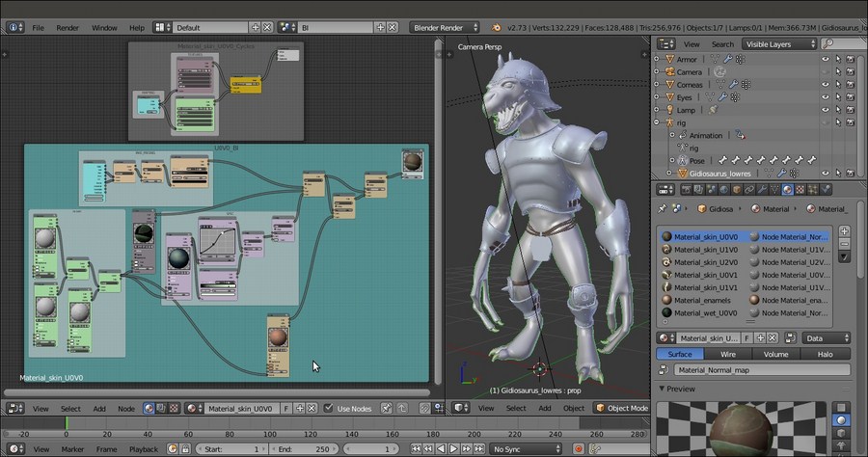Image resolution: width=868 pixels, height=457 pixels.
Task: Toggle fake user F button in node editor
Action: tap(286, 409)
